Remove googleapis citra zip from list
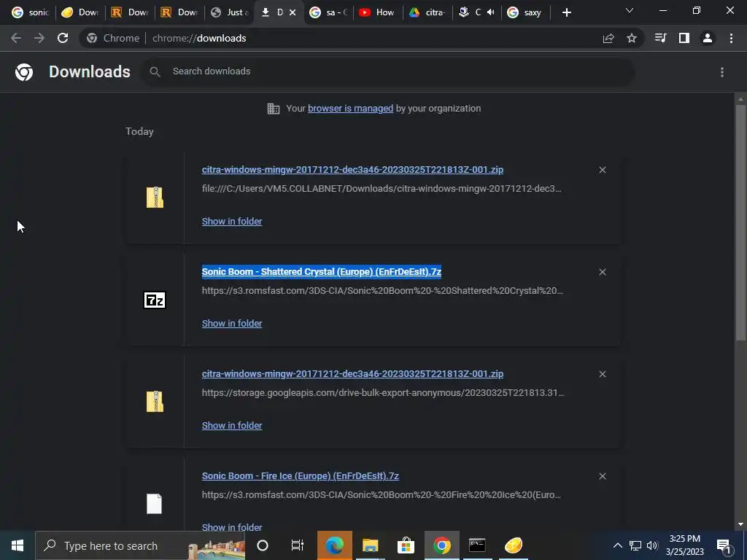 (602, 374)
